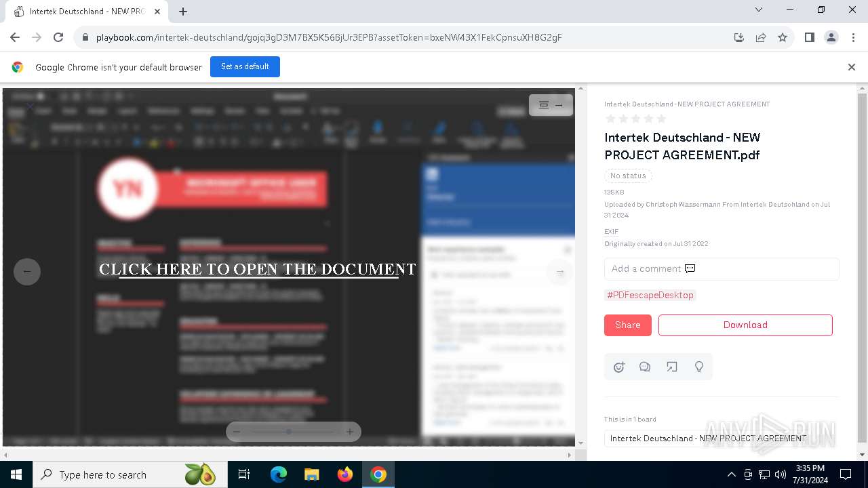Viewport: 868px width, 488px height.
Task: Click the Download button
Action: (745, 325)
